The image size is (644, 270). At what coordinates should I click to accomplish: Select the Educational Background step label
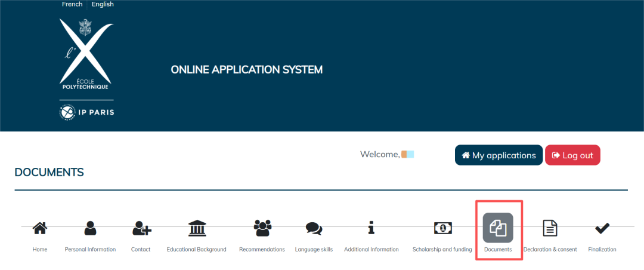pos(196,249)
